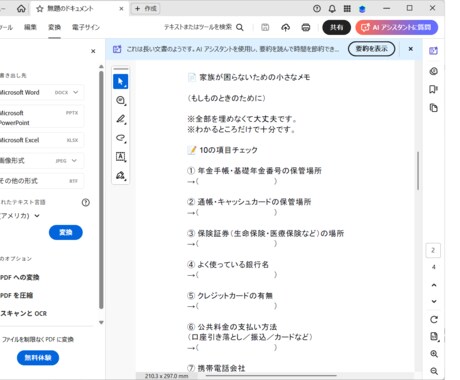
Task: Open the AI assistant side panel icon
Action: [433, 51]
